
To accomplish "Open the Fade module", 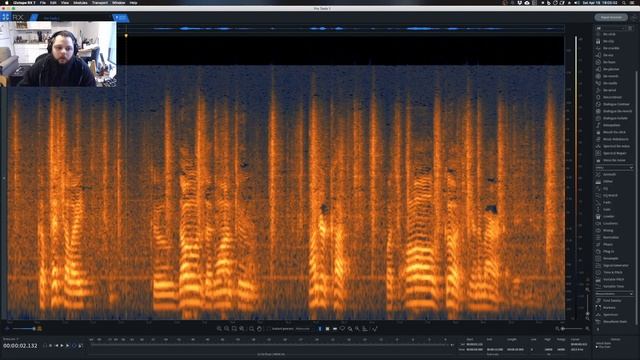I will pos(607,202).
